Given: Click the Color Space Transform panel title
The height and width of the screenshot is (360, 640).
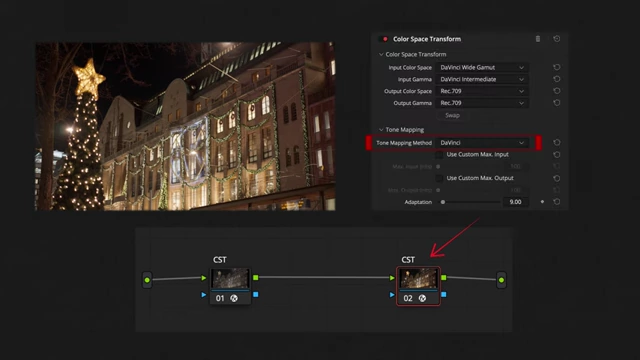Looking at the screenshot, I should (427, 39).
